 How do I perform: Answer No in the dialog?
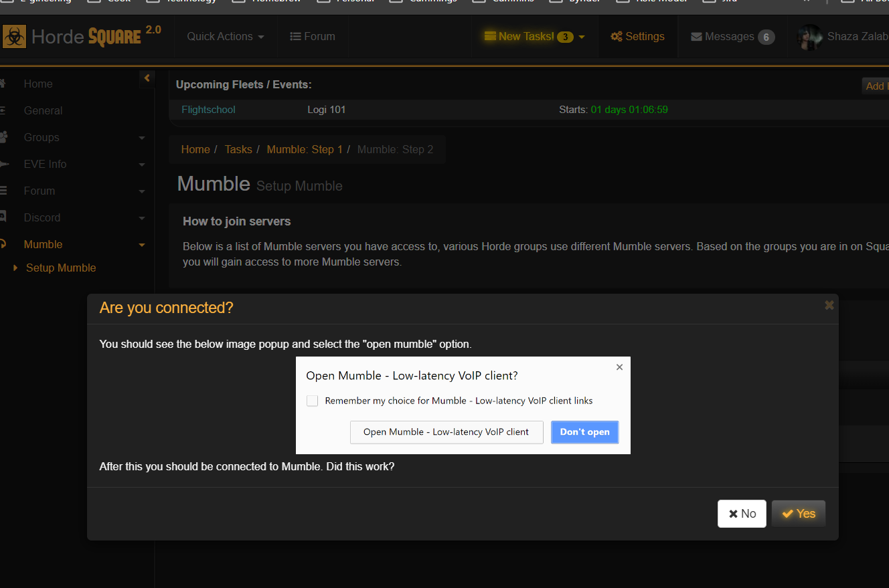click(x=742, y=514)
